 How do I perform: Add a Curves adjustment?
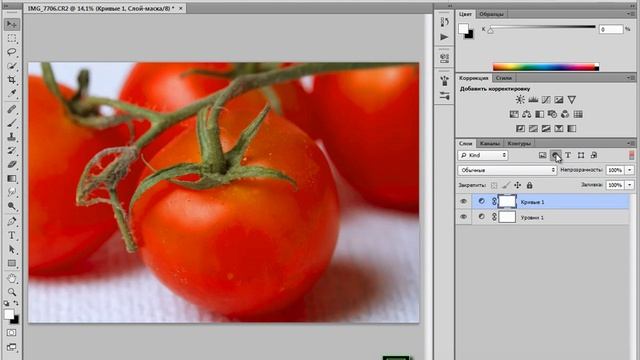pos(546,100)
